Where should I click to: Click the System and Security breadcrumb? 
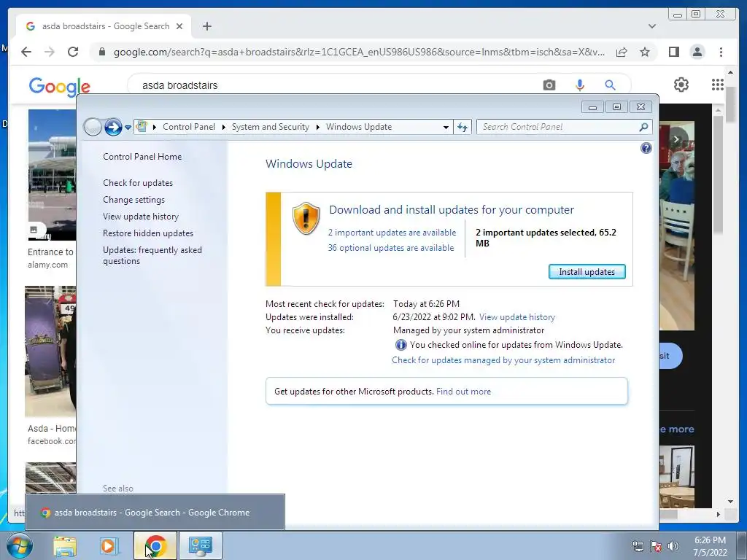[270, 127]
